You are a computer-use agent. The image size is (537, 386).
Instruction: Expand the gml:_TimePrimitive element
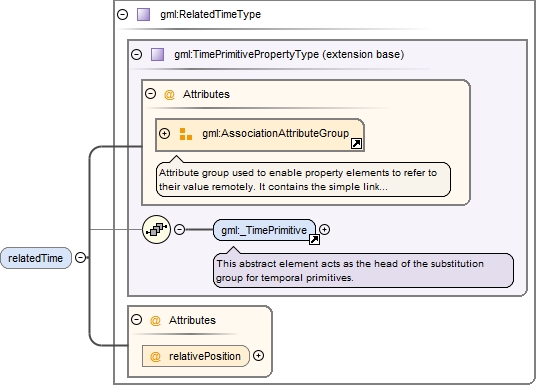click(324, 229)
